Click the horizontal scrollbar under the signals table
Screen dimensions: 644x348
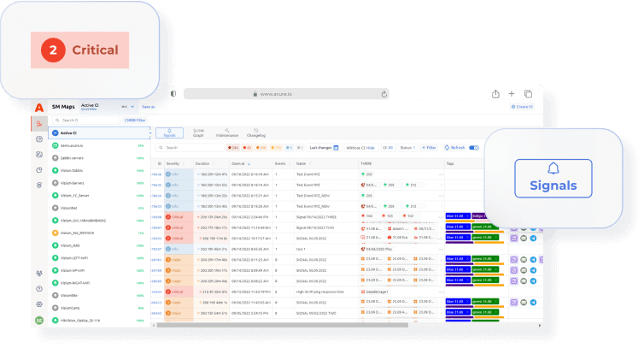[x=283, y=325]
